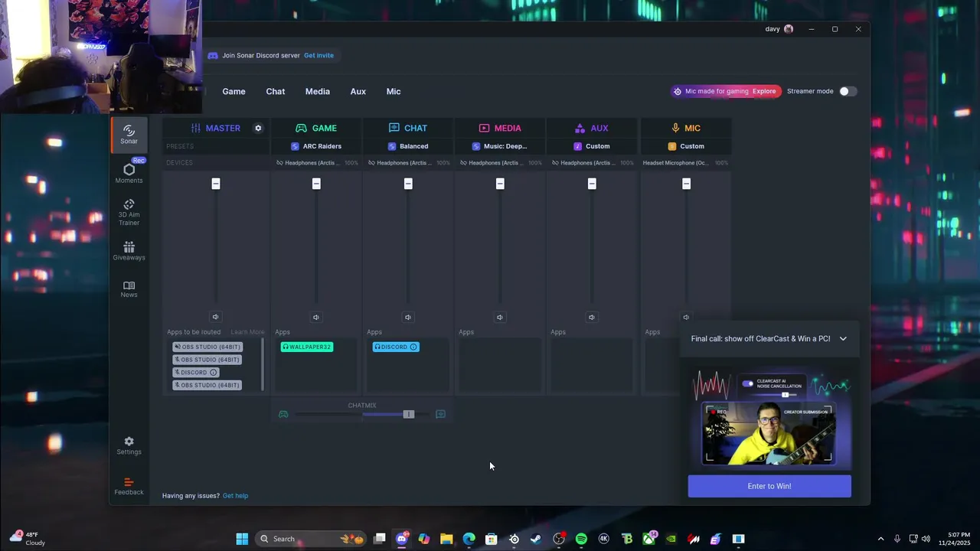The width and height of the screenshot is (980, 551).
Task: Mute the Master channel
Action: (x=215, y=317)
